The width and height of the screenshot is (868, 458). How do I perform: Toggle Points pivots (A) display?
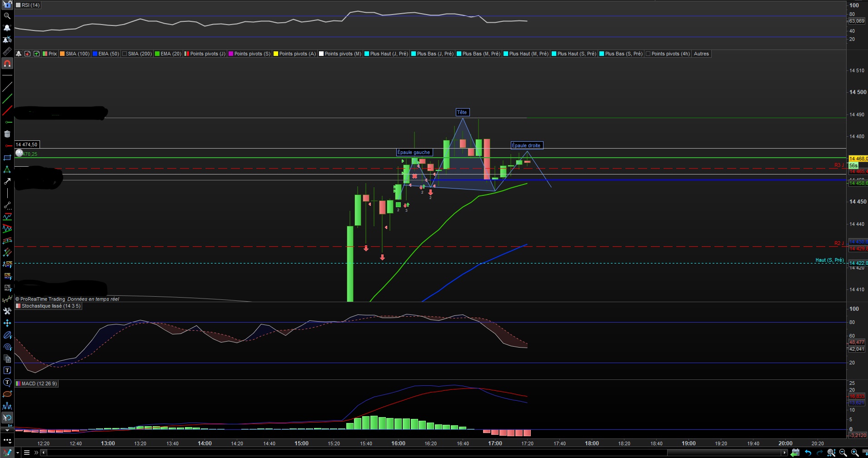click(276, 54)
